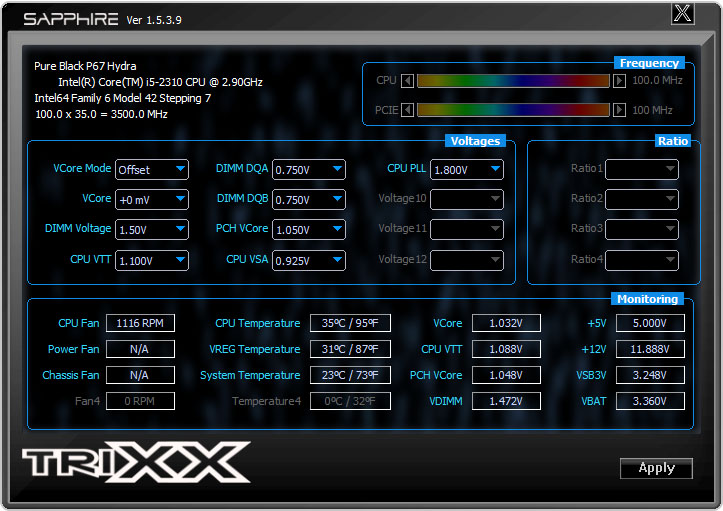Click the Intel64 Family 6 Model 42 text
The height and width of the screenshot is (511, 723).
123,98
